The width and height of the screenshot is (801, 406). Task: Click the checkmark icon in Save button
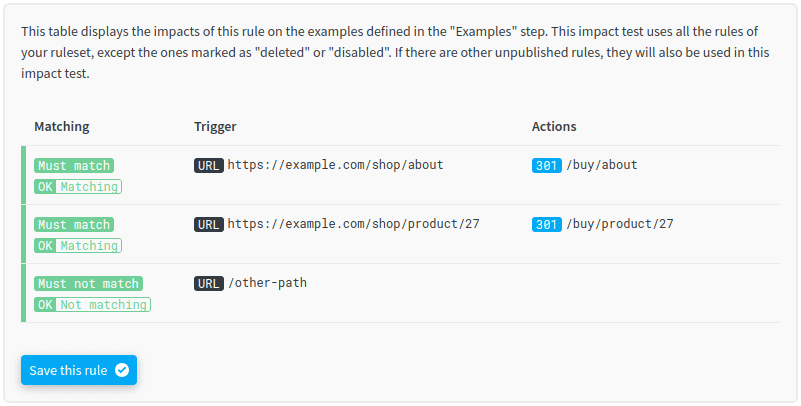click(122, 370)
